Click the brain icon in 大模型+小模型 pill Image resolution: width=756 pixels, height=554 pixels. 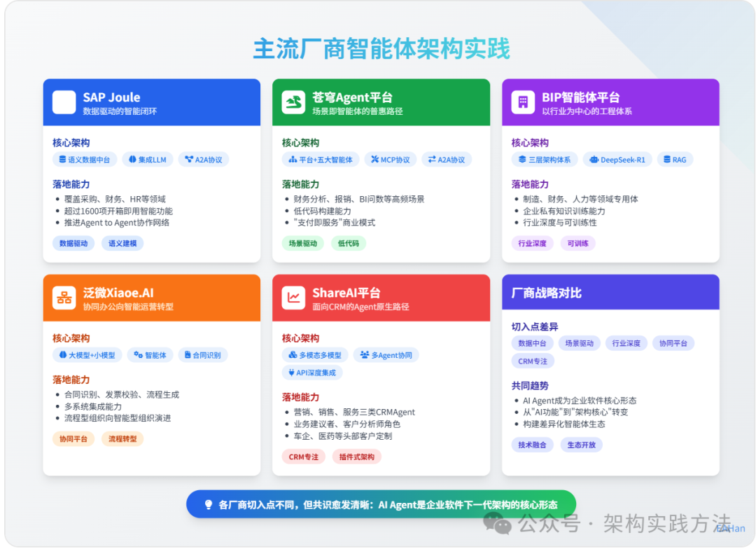click(x=63, y=354)
